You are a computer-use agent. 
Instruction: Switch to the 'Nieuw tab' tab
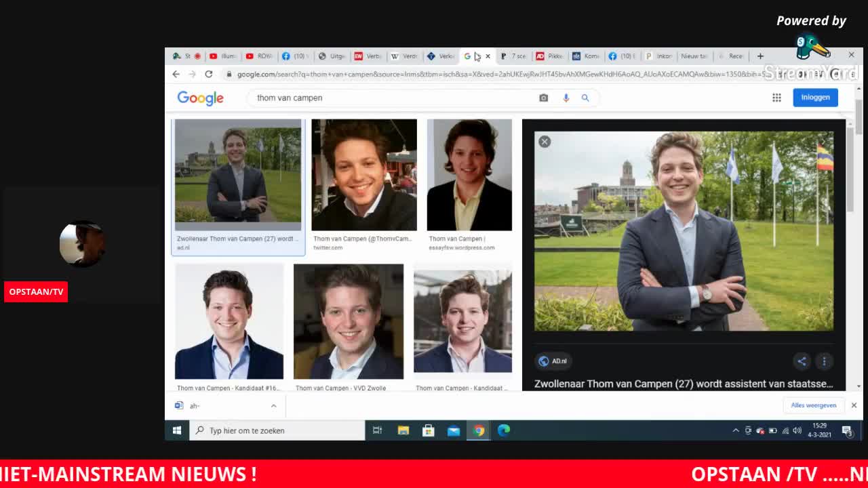(x=694, y=56)
